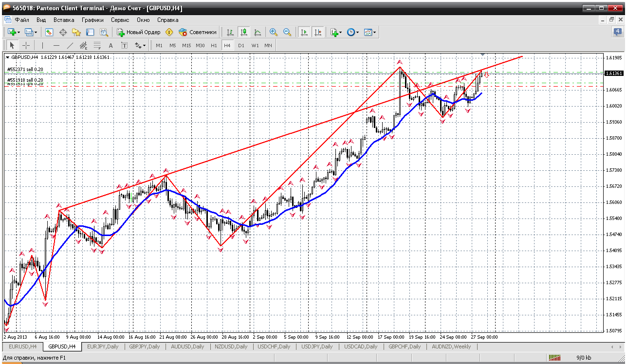Switch to the EURJPY,Daily chart tab
Screen dimensions: 627x364
coord(102,346)
